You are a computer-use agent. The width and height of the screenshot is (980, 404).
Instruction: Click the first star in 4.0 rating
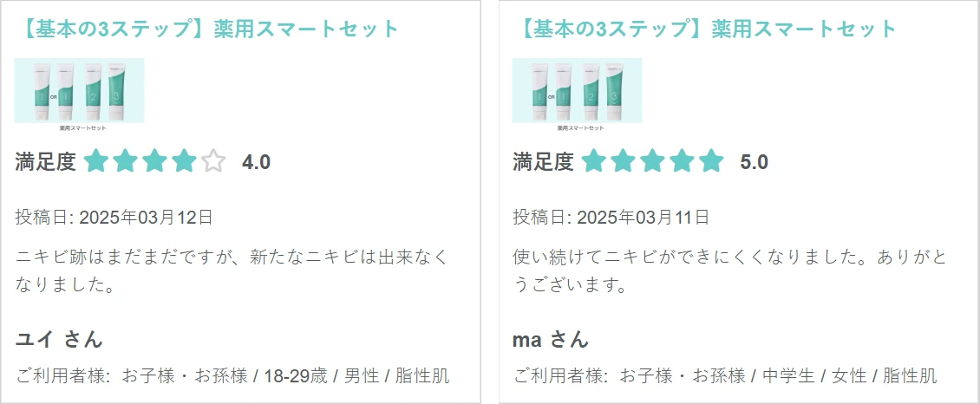pyautogui.click(x=95, y=161)
